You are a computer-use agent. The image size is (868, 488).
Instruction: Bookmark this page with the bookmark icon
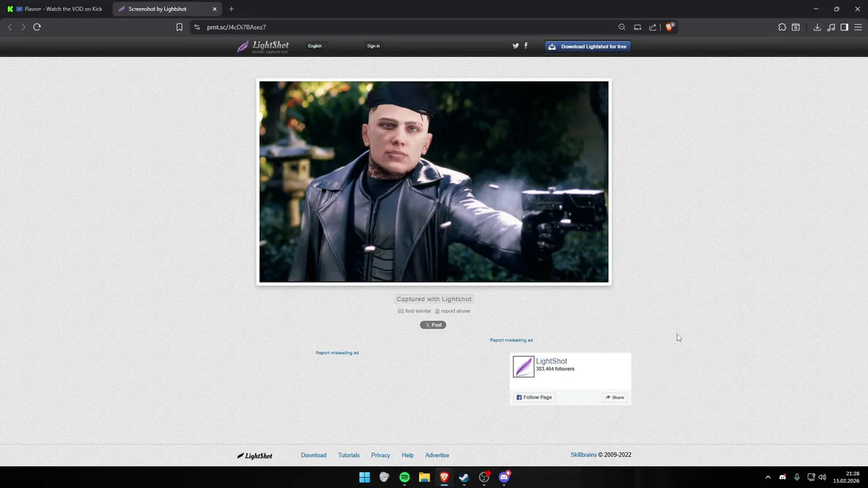pyautogui.click(x=179, y=27)
